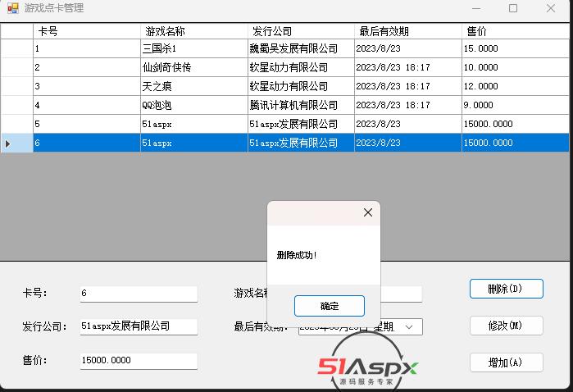Focus the 卡号 input field
This screenshot has height=392, width=573.
pyautogui.click(x=139, y=294)
